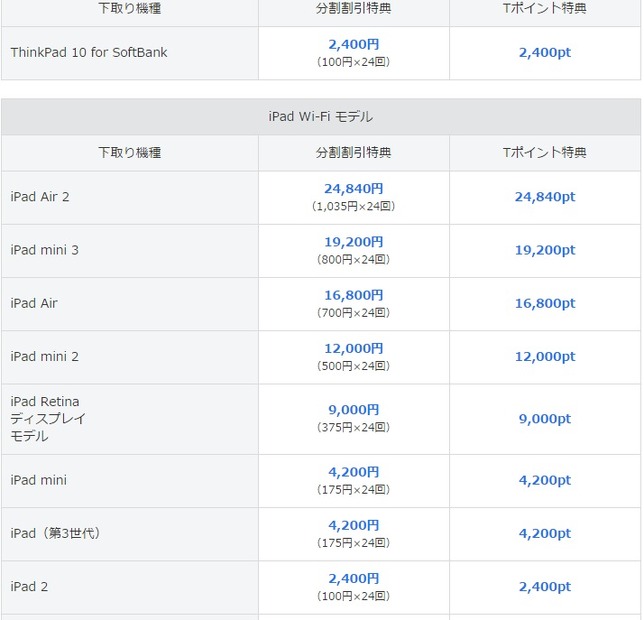The image size is (644, 620).
Task: Click the (375円×24回) breakdown text
Action: [x=354, y=427]
